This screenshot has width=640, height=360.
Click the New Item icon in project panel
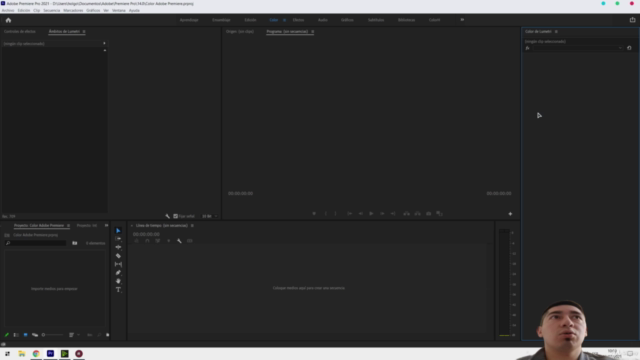[108, 335]
